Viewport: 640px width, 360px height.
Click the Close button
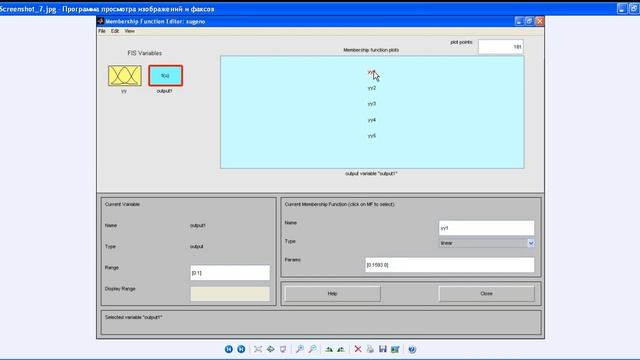[487, 293]
